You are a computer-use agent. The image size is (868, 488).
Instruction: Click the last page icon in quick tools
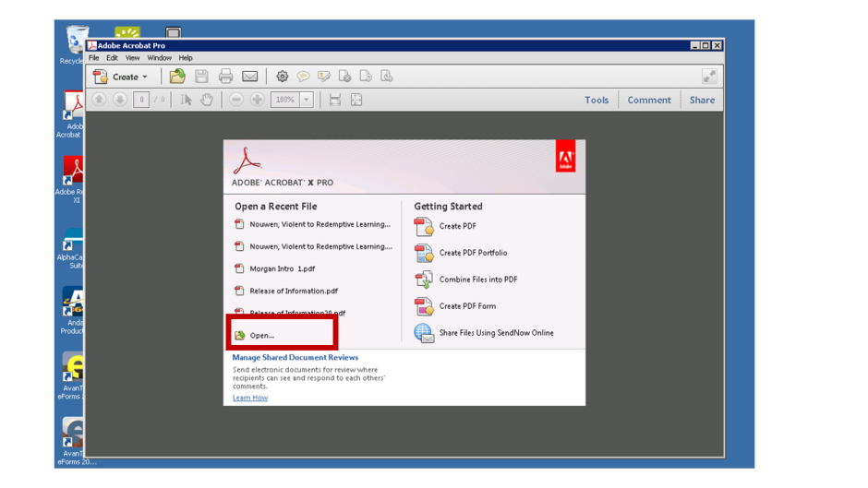click(386, 77)
